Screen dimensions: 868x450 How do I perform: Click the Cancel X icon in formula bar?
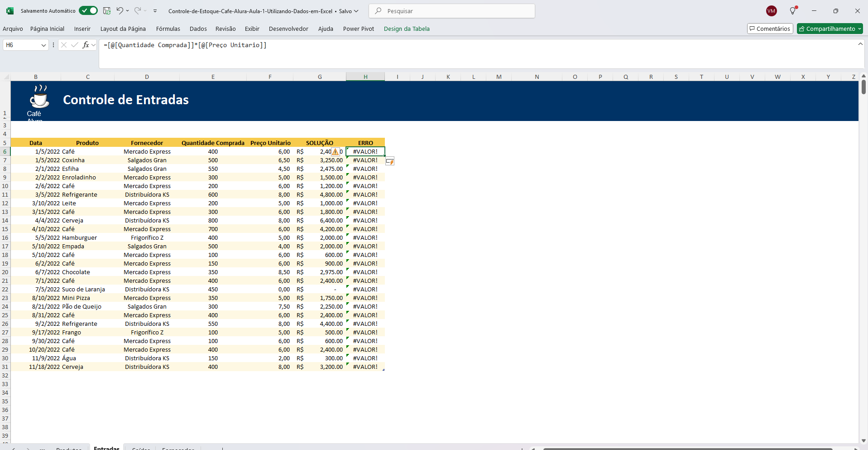(64, 45)
